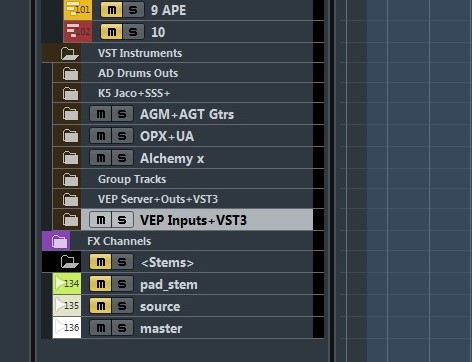
Task: Click the red track 102 icon
Action: point(78,32)
